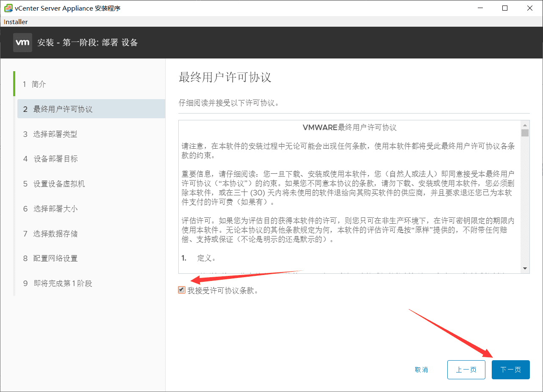Screen dimensions: 543x392
Task: Click the paragraph starting with 评估许可
Action: pyautogui.click(x=348, y=230)
